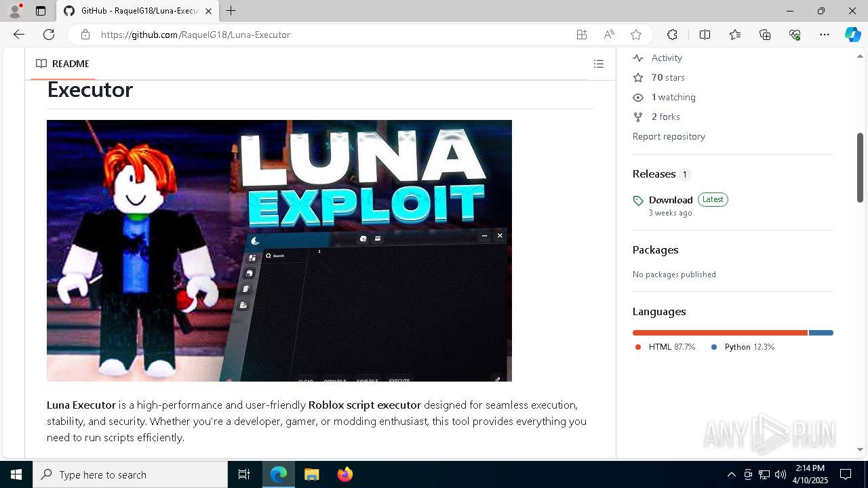View the 1 watching link
868x488 pixels.
[673, 97]
